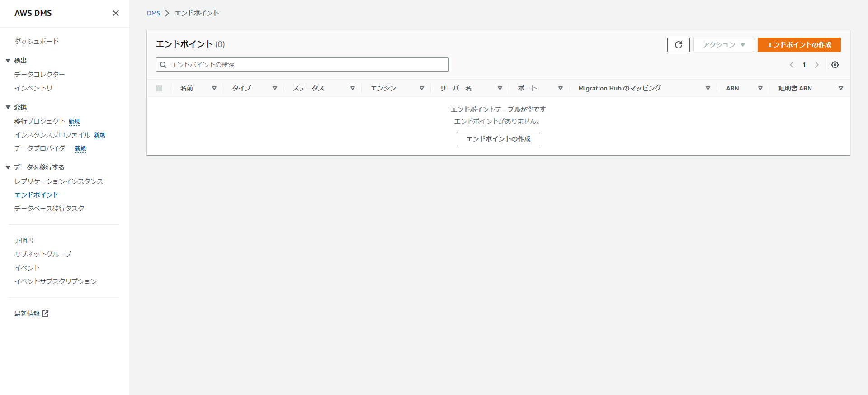The width and height of the screenshot is (868, 395).
Task: Click Migration Hub のマッピング column header
Action: [620, 88]
